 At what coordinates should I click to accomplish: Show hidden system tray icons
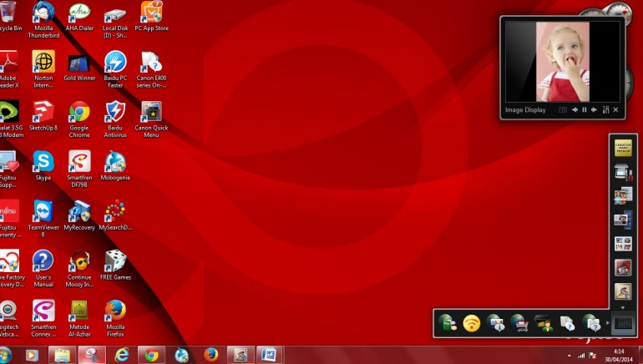569,356
